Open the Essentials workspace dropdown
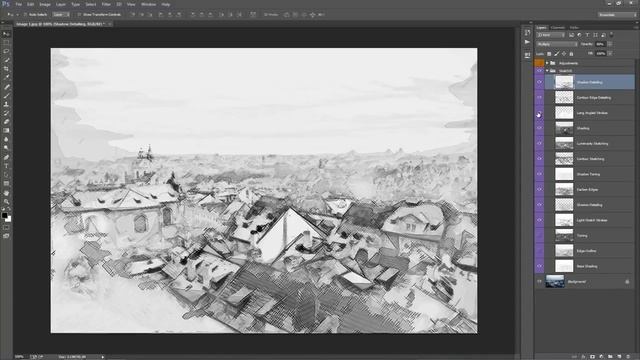 (617, 15)
